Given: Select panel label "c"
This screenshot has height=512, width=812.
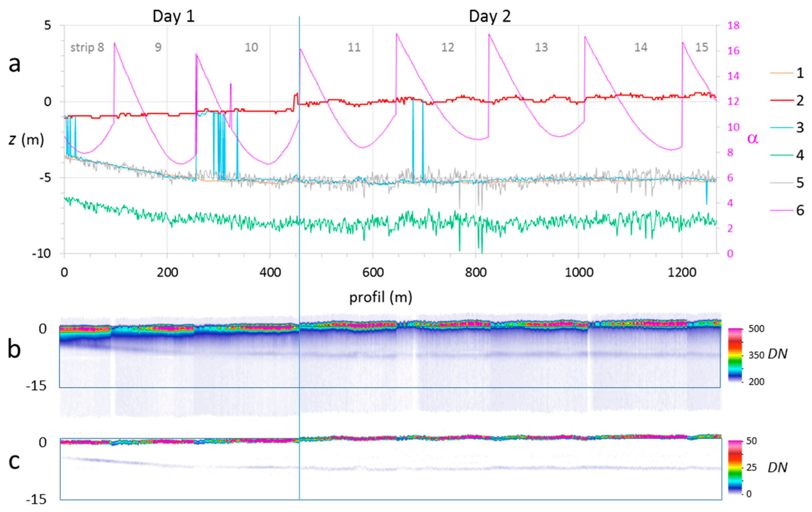Looking at the screenshot, I should [14, 462].
